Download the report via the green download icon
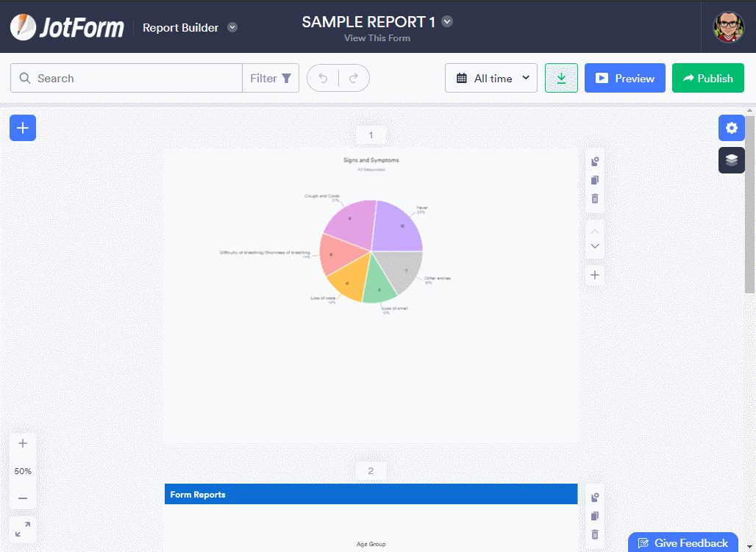This screenshot has height=552, width=756. pyautogui.click(x=561, y=77)
